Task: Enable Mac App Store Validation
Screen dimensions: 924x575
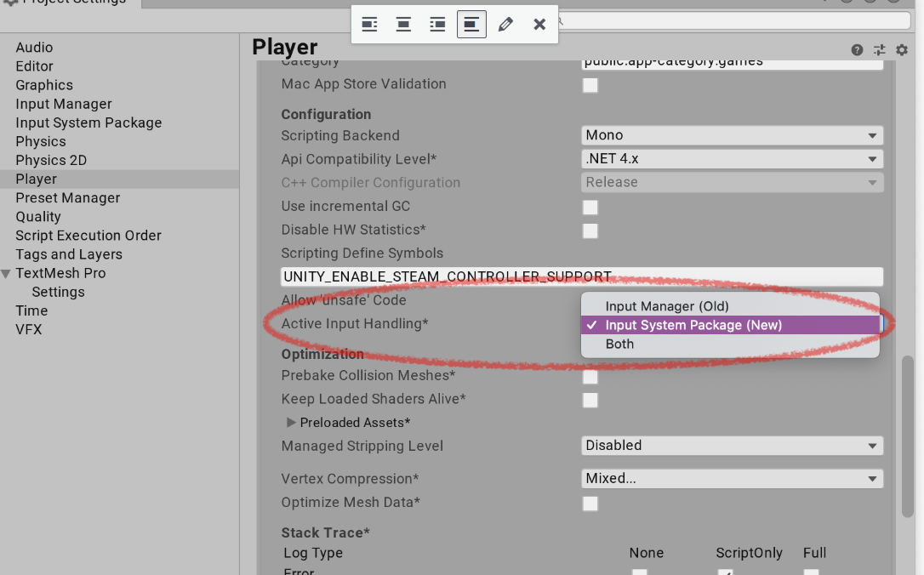Action: (590, 84)
